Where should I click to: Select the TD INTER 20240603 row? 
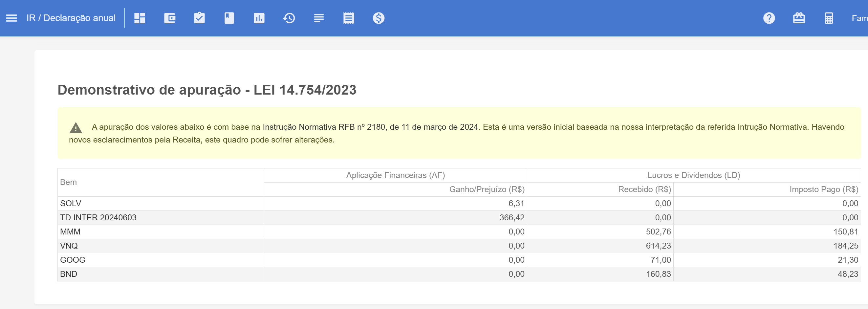[x=98, y=218]
